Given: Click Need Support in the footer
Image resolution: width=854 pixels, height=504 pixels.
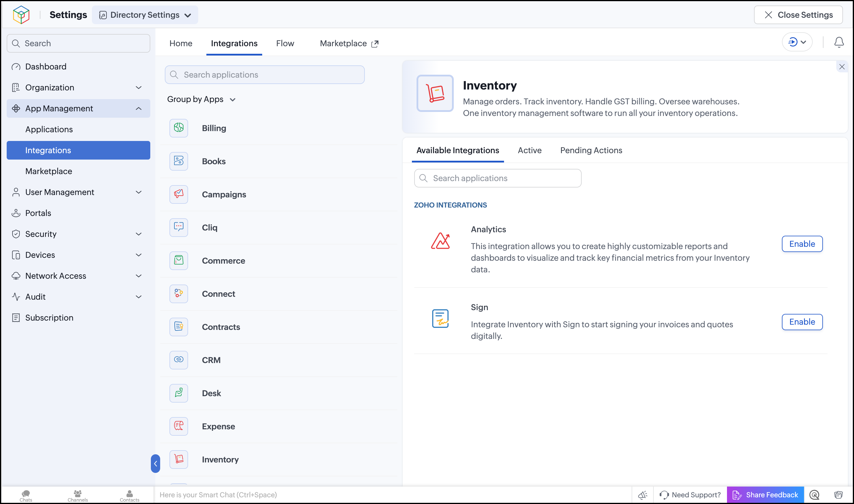Looking at the screenshot, I should coord(690,495).
